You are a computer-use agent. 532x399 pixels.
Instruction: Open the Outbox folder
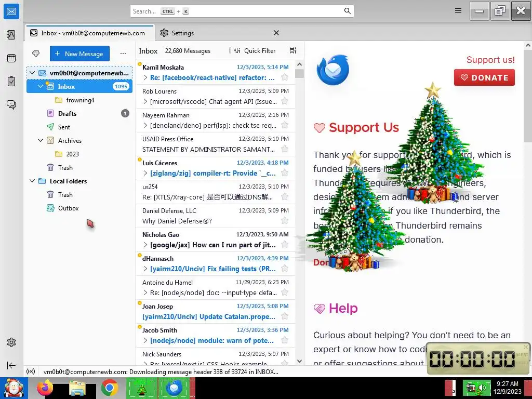79,208
